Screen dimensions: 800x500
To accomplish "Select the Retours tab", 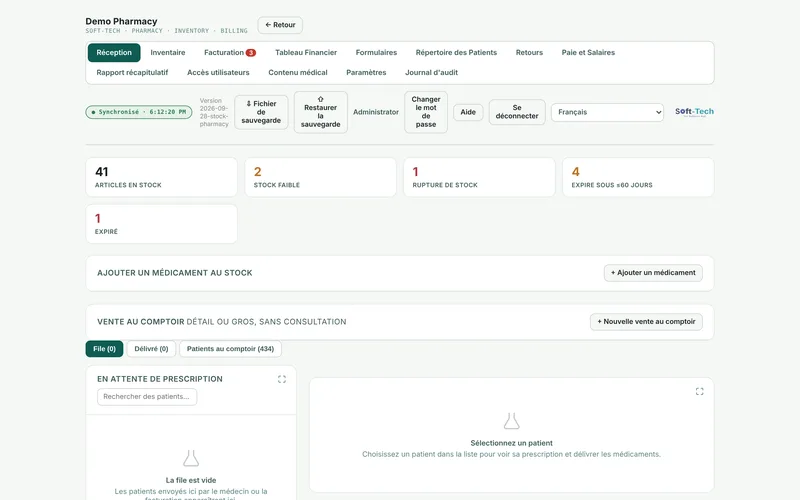I will (x=529, y=53).
